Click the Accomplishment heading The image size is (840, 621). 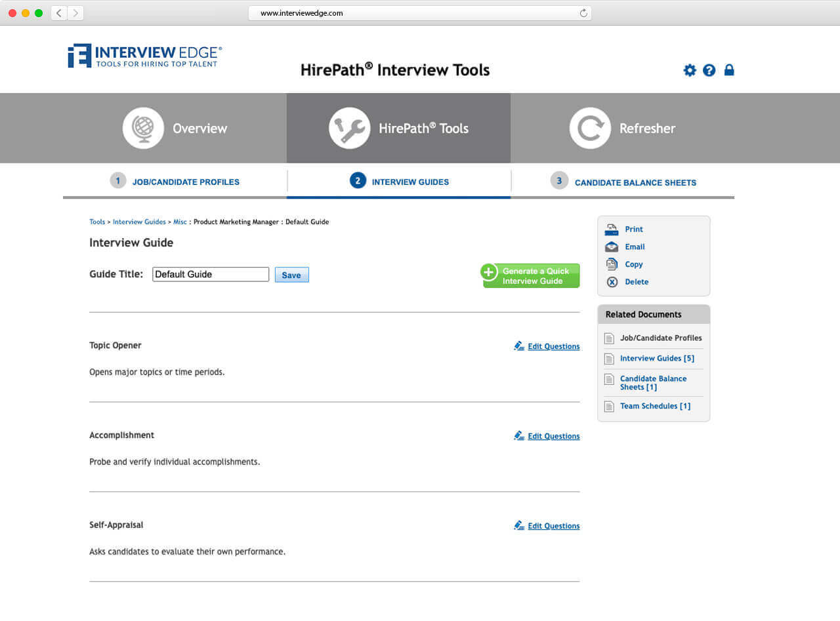pos(122,435)
